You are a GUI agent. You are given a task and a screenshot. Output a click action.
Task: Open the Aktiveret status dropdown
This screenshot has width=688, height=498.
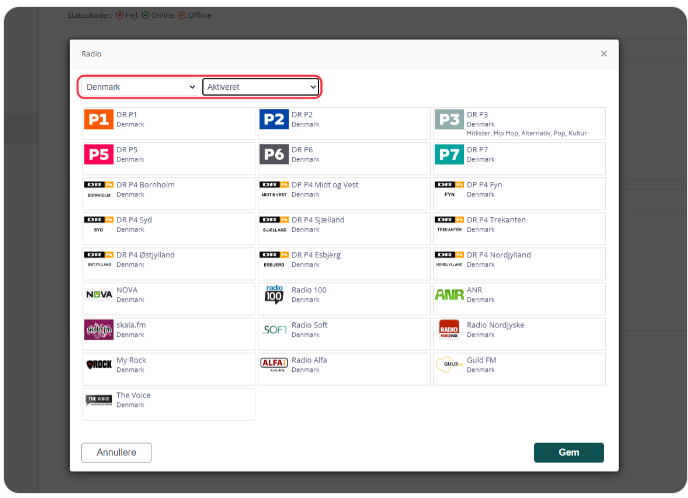tap(260, 87)
